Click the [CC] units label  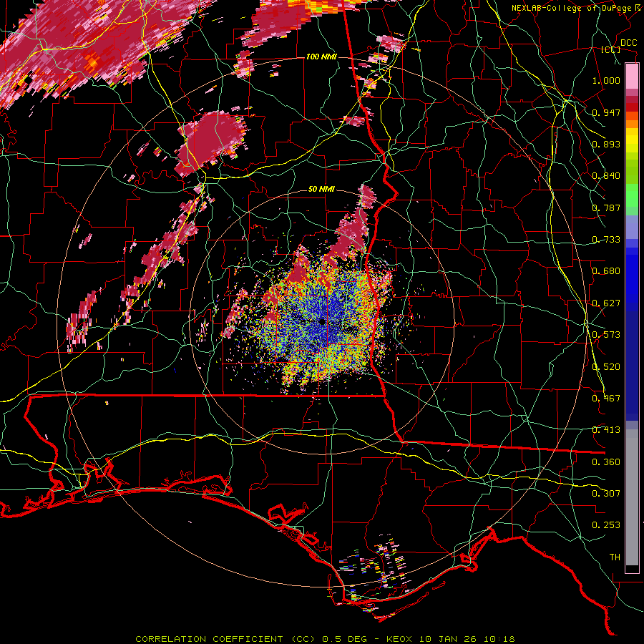611,49
